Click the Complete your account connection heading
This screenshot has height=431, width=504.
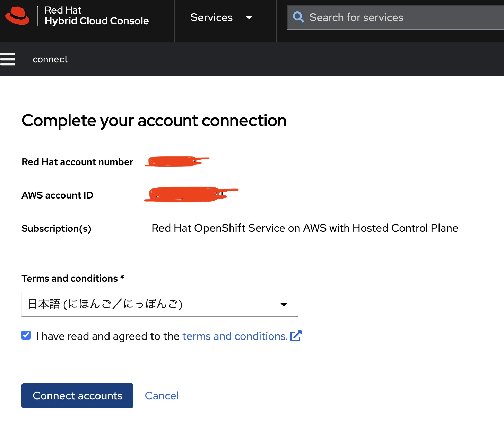(154, 121)
